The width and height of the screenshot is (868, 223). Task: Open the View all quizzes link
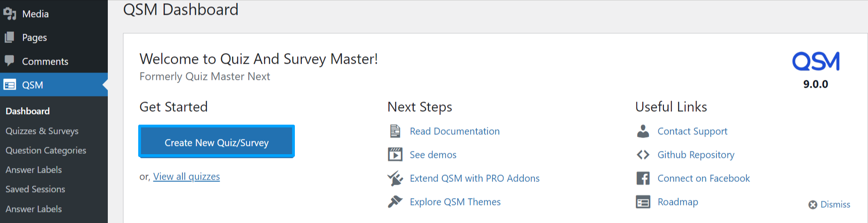pyautogui.click(x=186, y=176)
